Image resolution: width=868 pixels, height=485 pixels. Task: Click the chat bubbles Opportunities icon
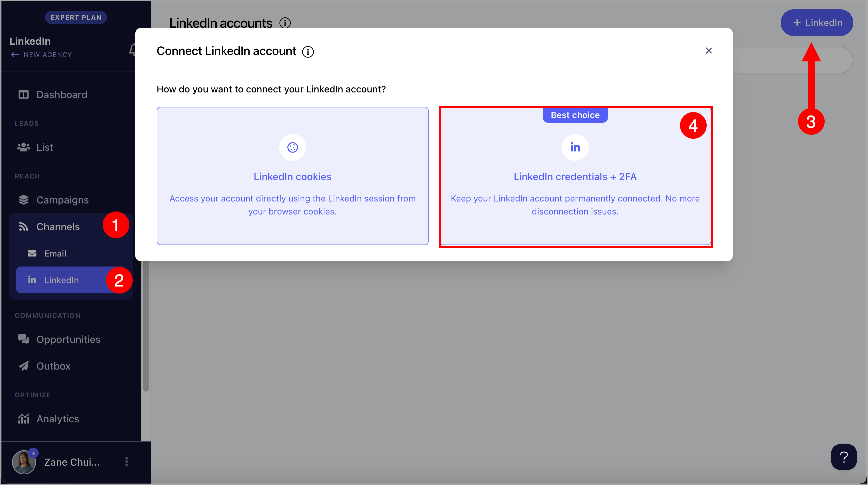tap(23, 339)
